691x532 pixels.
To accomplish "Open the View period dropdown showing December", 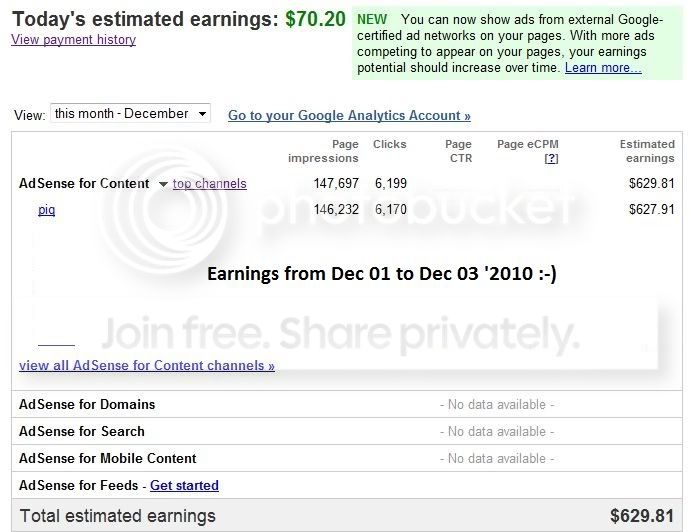I will coord(130,114).
